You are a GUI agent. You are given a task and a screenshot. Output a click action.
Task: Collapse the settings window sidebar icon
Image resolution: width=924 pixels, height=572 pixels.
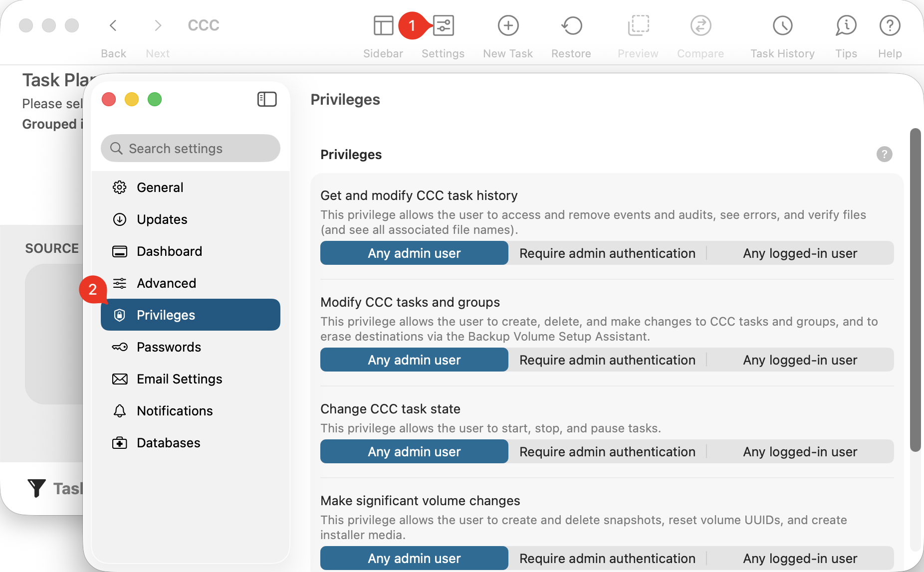(267, 99)
